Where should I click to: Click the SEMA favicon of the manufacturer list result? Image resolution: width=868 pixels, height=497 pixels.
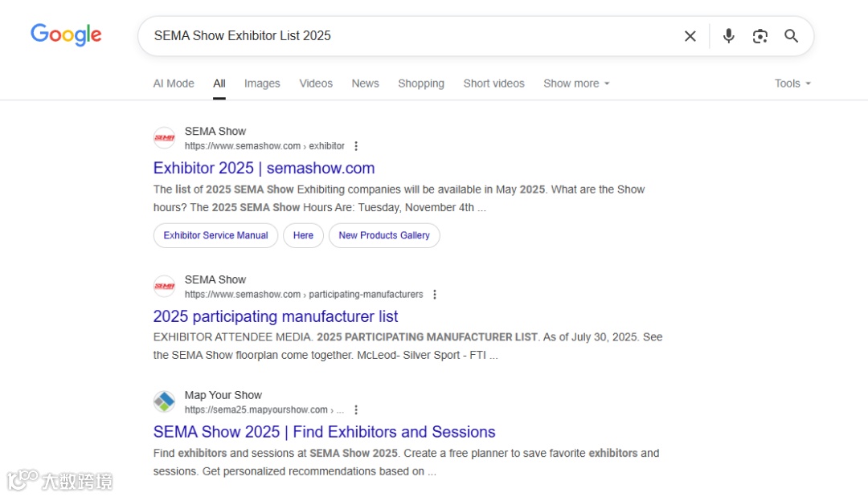pos(165,287)
